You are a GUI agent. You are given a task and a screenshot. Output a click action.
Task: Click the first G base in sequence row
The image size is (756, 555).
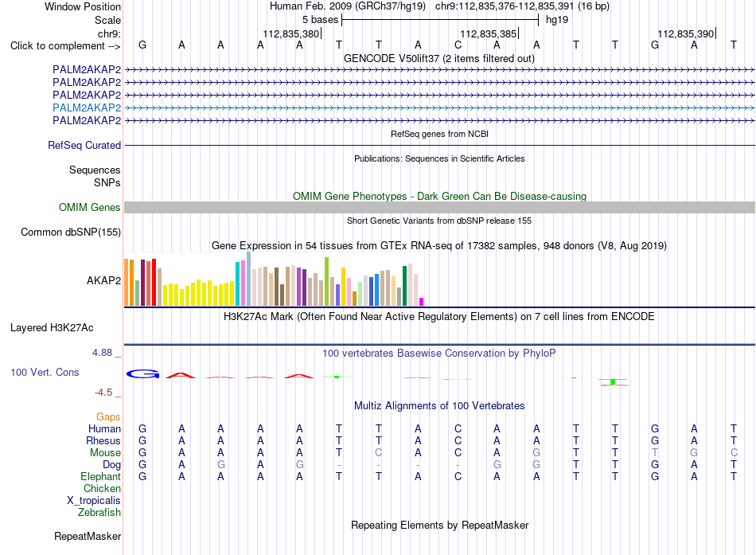[x=142, y=45]
